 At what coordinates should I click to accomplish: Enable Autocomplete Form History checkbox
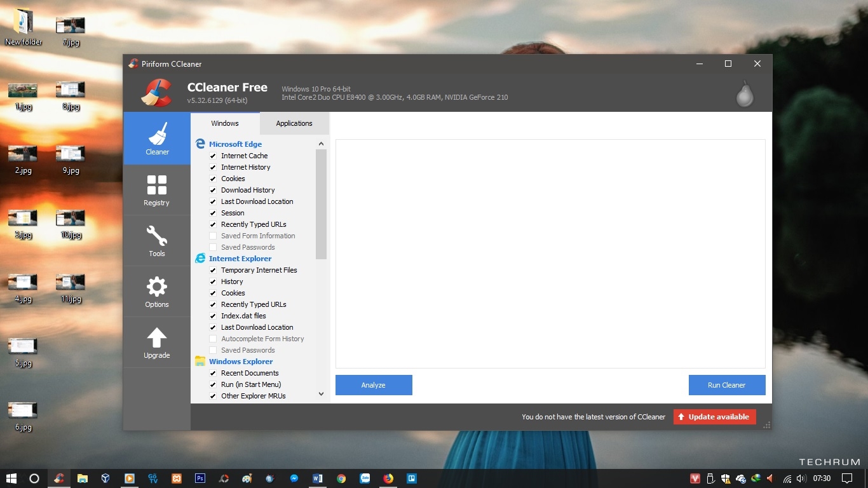(x=213, y=339)
